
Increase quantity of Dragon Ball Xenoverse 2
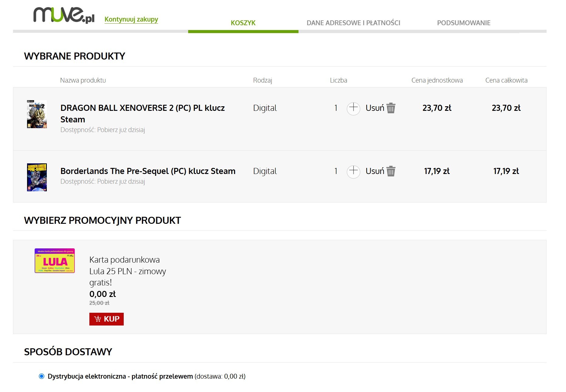point(353,108)
